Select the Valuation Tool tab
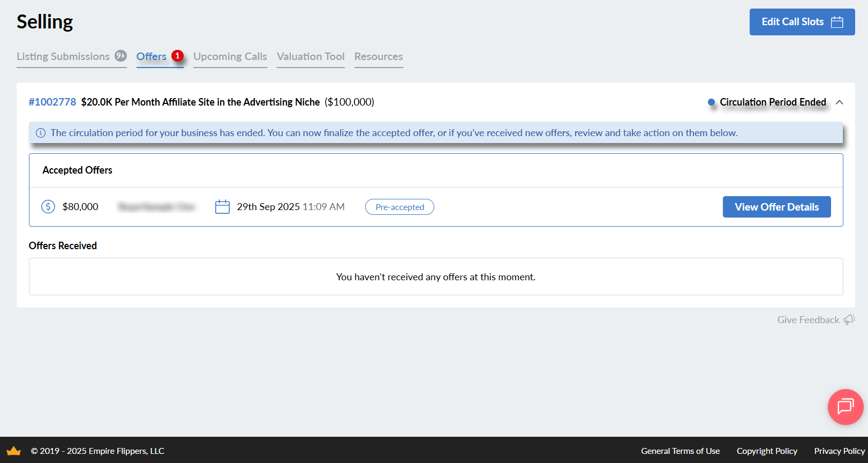This screenshot has width=868, height=463. tap(311, 56)
